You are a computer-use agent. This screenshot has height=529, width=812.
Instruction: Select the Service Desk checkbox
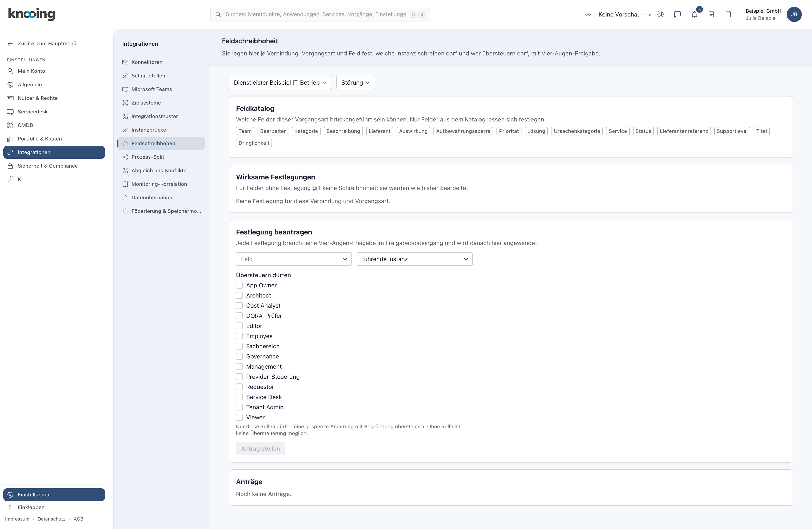[240, 397]
